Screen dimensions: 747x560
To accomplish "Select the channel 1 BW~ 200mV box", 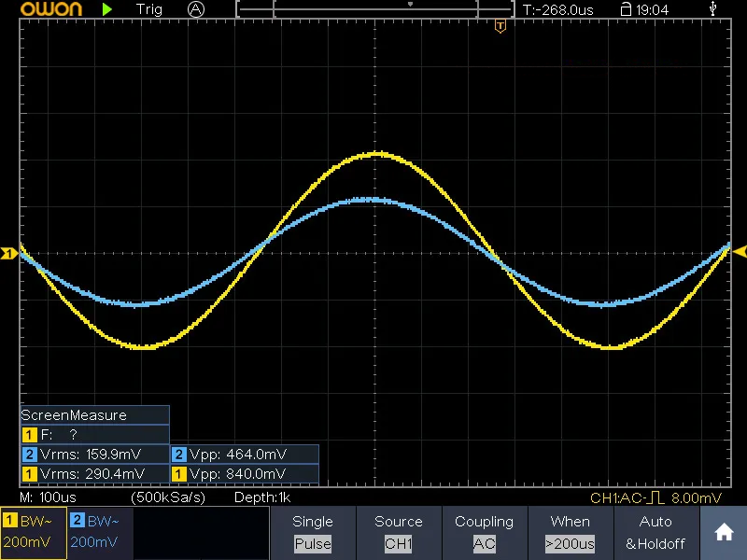I will [x=34, y=533].
